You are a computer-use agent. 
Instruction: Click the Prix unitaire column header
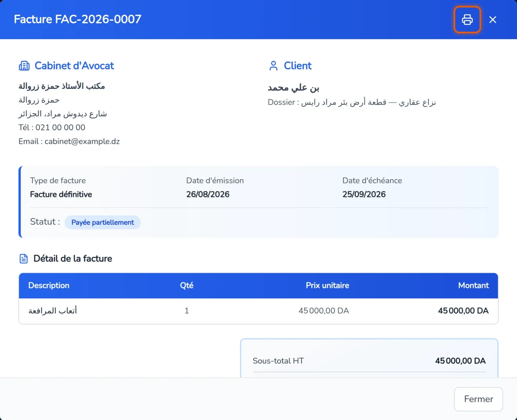tap(327, 285)
